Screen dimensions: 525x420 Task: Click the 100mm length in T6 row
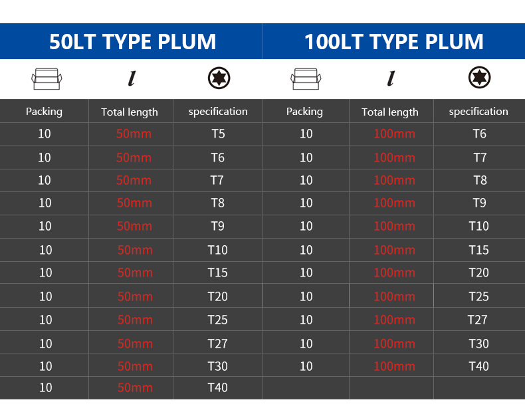pyautogui.click(x=395, y=134)
